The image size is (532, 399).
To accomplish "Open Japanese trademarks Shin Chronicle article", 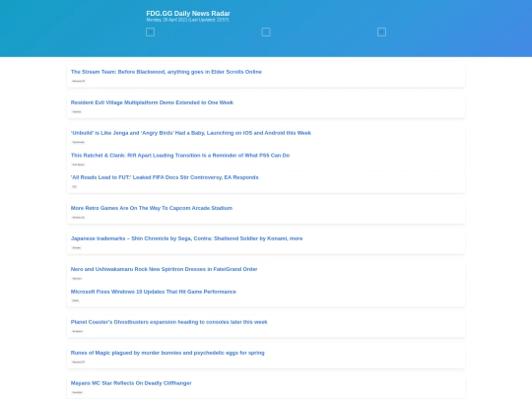I will pyautogui.click(x=186, y=238).
